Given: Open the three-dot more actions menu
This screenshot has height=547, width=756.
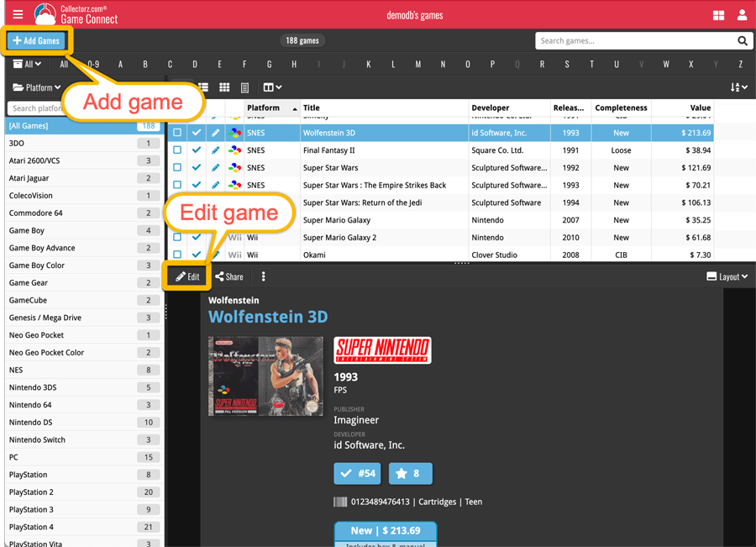Looking at the screenshot, I should [x=263, y=276].
